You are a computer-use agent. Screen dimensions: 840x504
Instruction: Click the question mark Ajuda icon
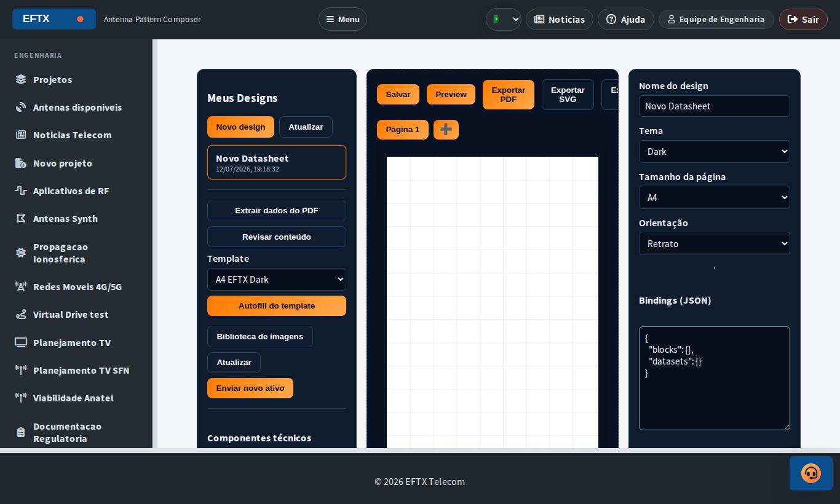[611, 19]
